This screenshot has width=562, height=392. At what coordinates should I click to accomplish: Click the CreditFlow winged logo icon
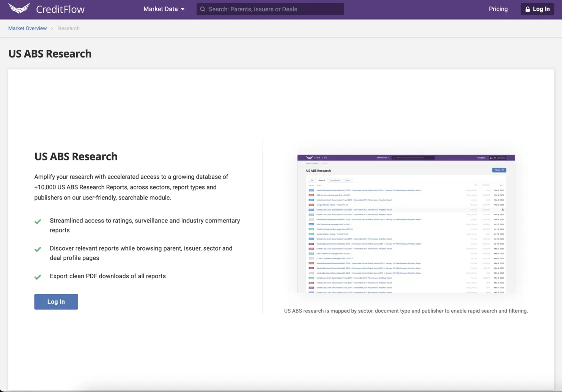(x=19, y=8)
